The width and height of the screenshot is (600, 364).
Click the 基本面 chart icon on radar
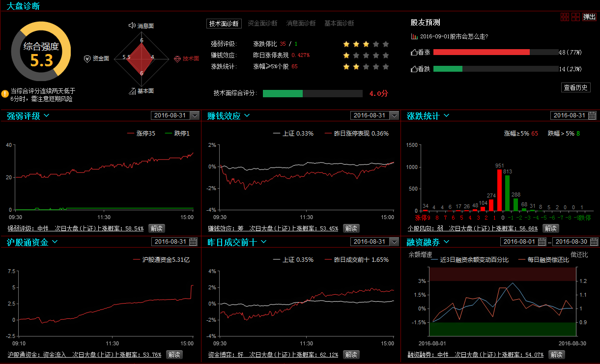132,91
